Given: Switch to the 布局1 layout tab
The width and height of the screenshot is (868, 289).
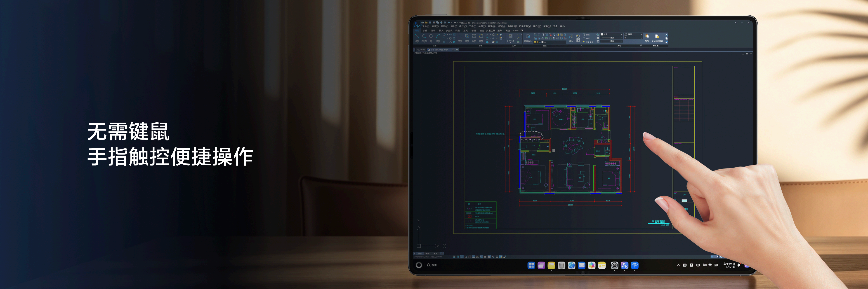Looking at the screenshot, I should 428,254.
